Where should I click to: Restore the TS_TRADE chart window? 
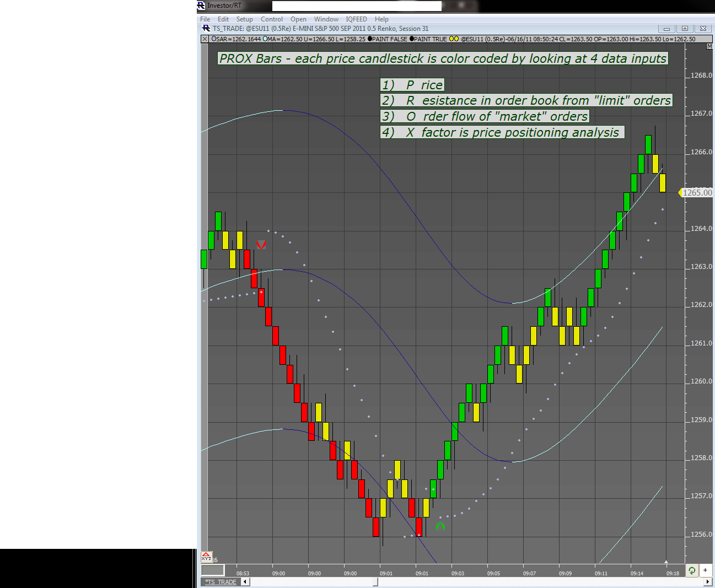pyautogui.click(x=685, y=29)
